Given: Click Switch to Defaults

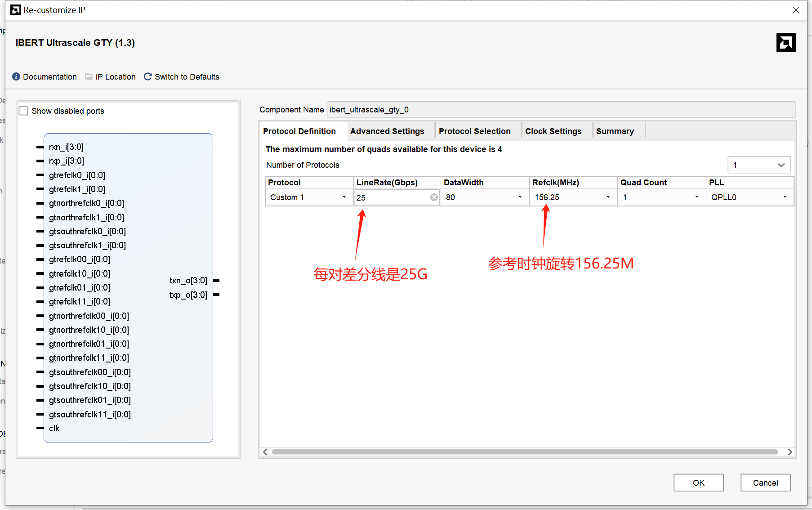Looking at the screenshot, I should pos(187,76).
